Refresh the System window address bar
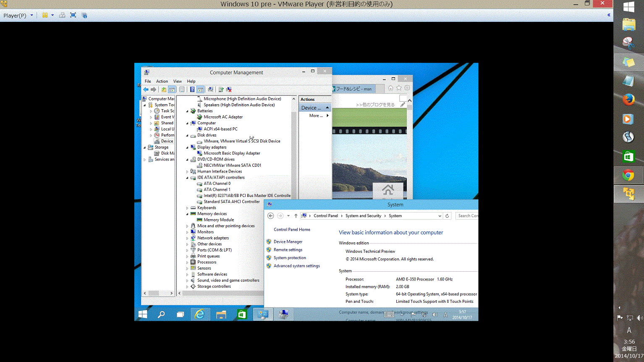This screenshot has width=644, height=362. point(447,216)
